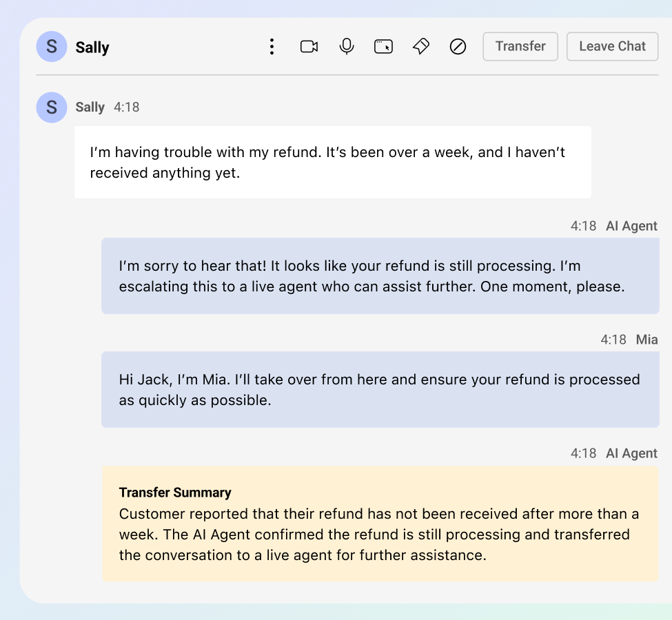Click the yellow Transfer Summary card
Screen dimensions: 672x620
(x=380, y=524)
